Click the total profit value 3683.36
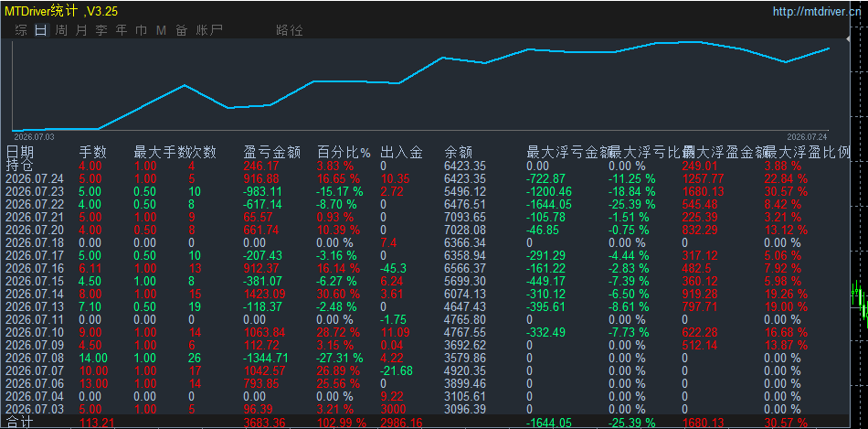Image resolution: width=868 pixels, height=429 pixels. pos(263,423)
